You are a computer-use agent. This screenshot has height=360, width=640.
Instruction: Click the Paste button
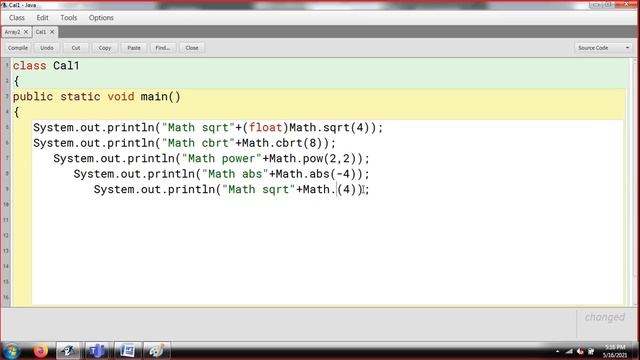coord(134,48)
